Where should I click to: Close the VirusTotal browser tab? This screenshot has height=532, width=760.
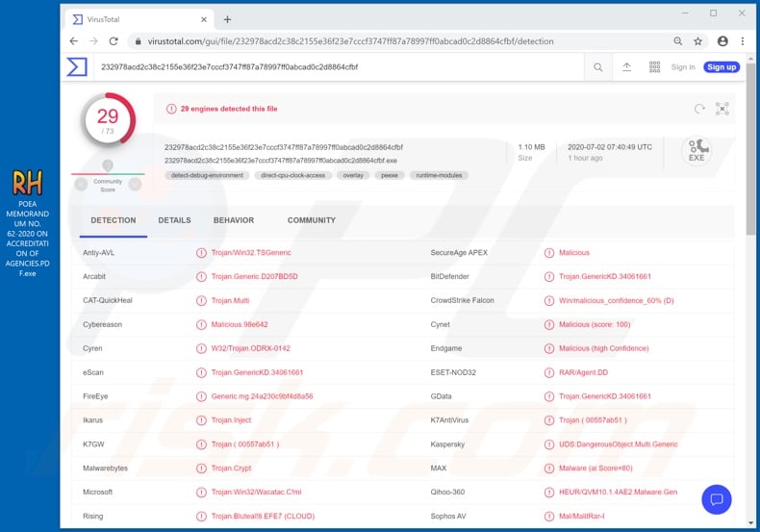point(204,19)
